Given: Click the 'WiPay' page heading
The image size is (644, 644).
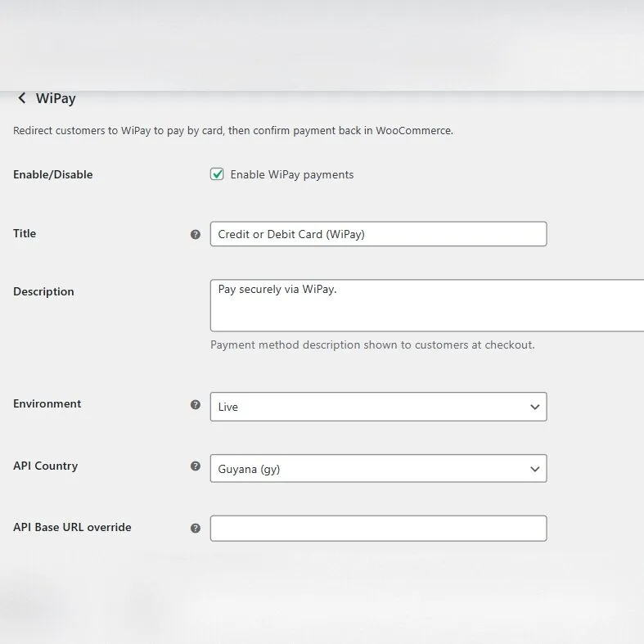Looking at the screenshot, I should point(56,98).
